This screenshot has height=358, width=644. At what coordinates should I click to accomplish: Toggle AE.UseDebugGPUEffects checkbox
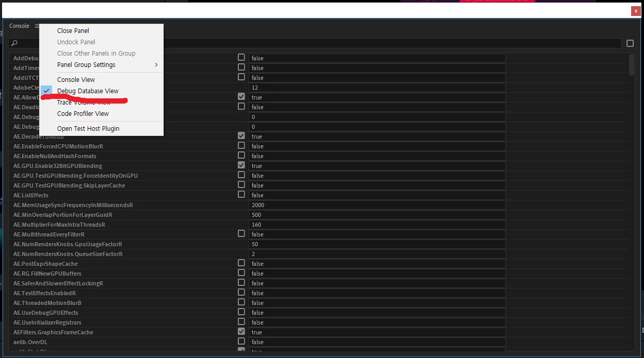pyautogui.click(x=241, y=312)
